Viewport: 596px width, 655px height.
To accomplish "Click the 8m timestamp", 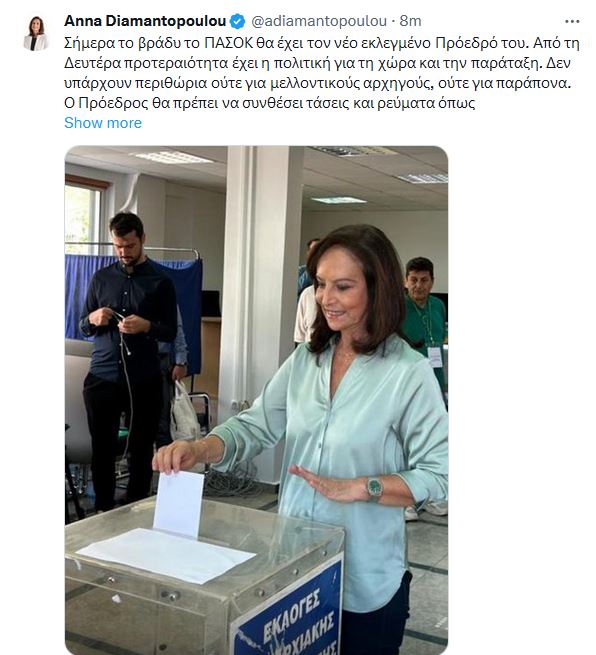I will [x=411, y=21].
